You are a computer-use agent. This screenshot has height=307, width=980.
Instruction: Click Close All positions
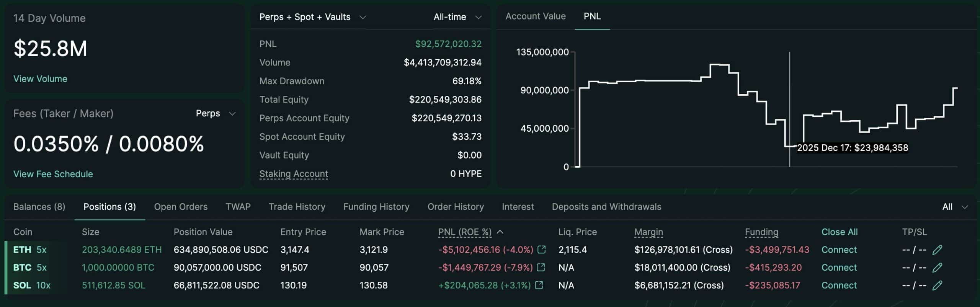click(x=839, y=232)
